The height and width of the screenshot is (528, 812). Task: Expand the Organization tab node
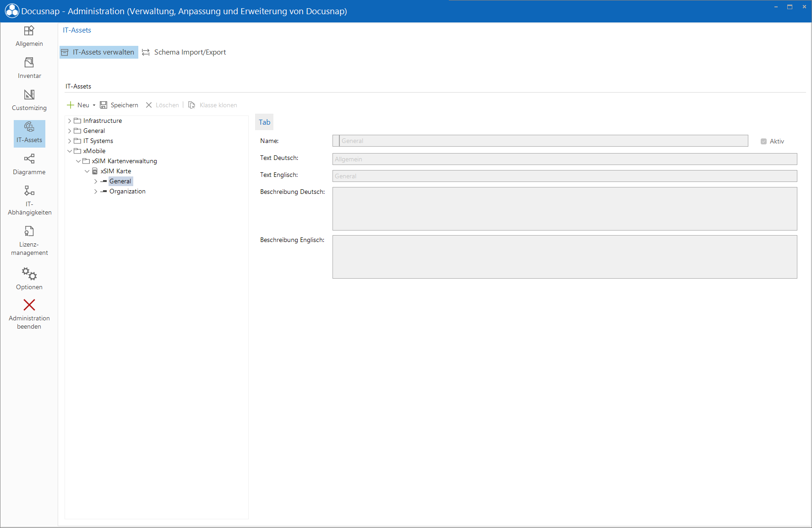[x=96, y=192]
